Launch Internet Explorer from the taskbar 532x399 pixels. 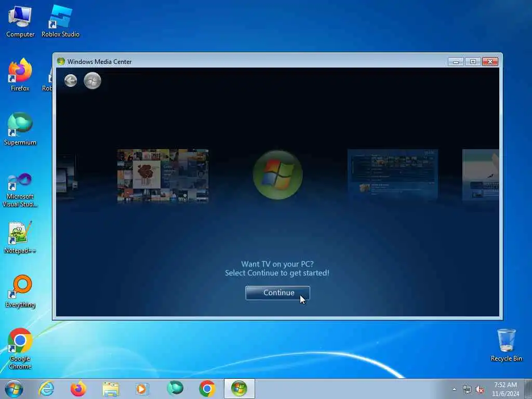tap(46, 389)
